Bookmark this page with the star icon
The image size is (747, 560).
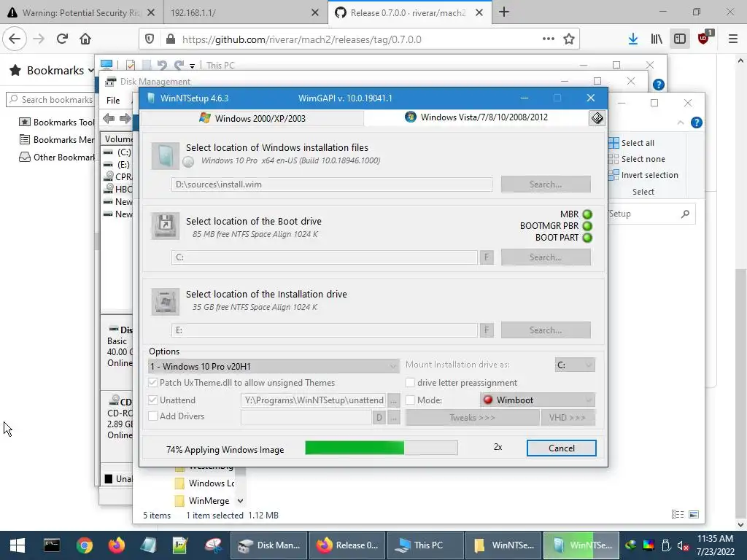569,39
